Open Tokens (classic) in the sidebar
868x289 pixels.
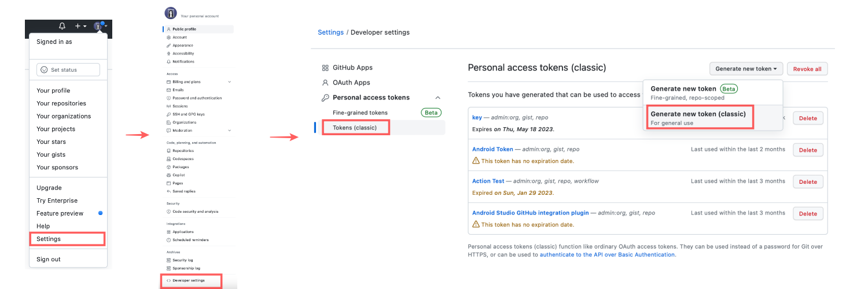(356, 127)
